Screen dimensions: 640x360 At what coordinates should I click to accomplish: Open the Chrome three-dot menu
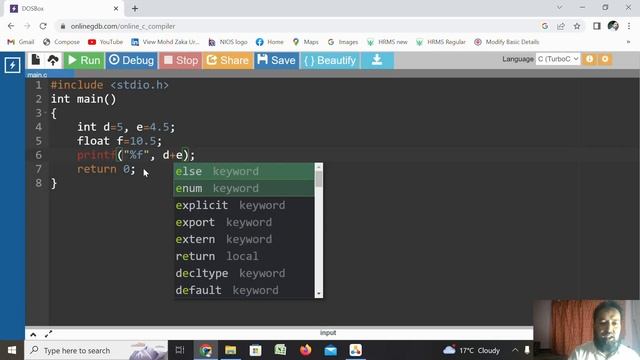[x=629, y=26]
